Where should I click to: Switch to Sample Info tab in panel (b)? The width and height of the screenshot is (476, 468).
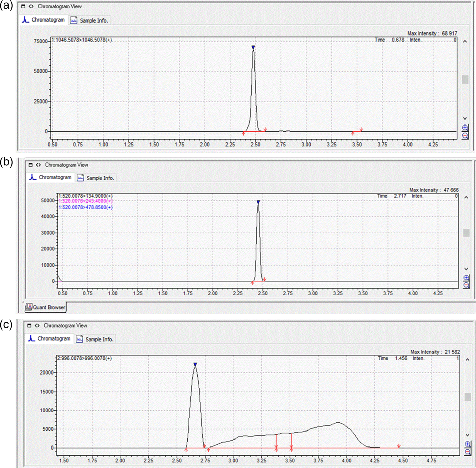pos(96,178)
